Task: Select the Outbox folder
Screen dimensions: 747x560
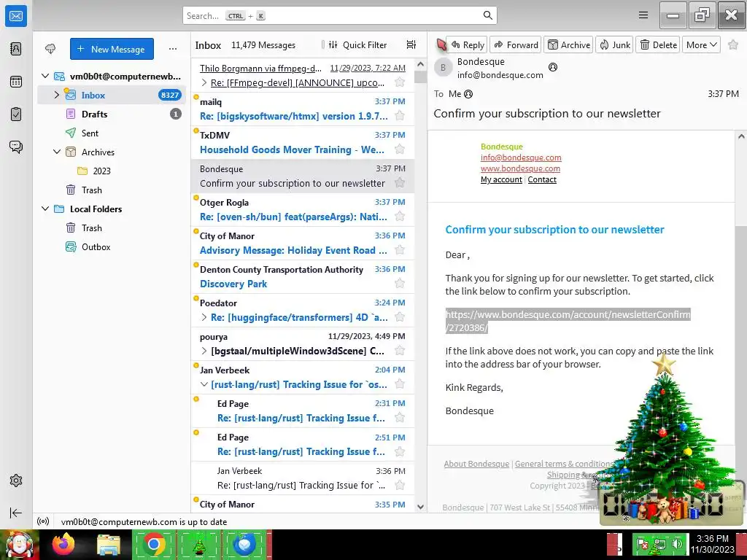Action: coord(112,246)
